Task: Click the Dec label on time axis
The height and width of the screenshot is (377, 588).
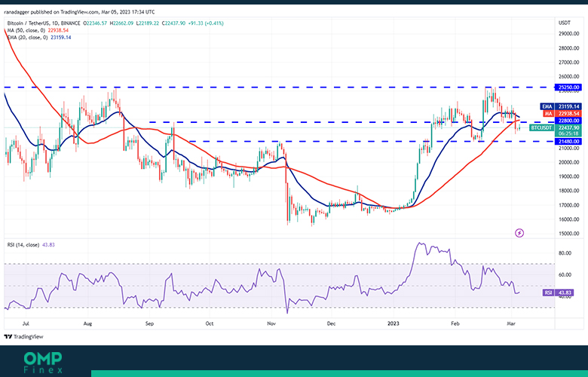Action: point(331,323)
